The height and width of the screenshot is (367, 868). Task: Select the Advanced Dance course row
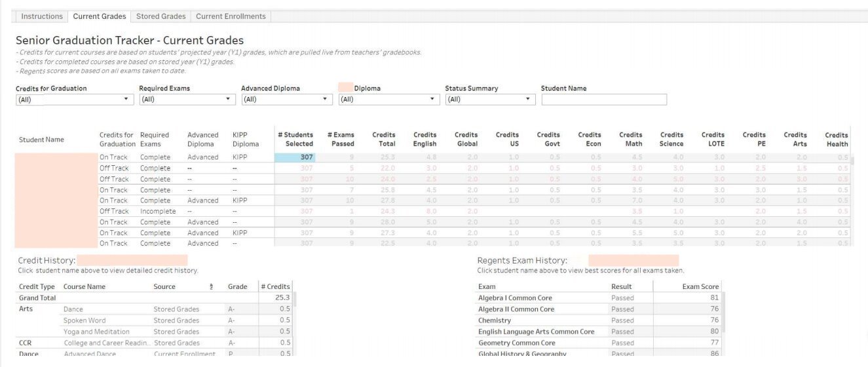91,354
